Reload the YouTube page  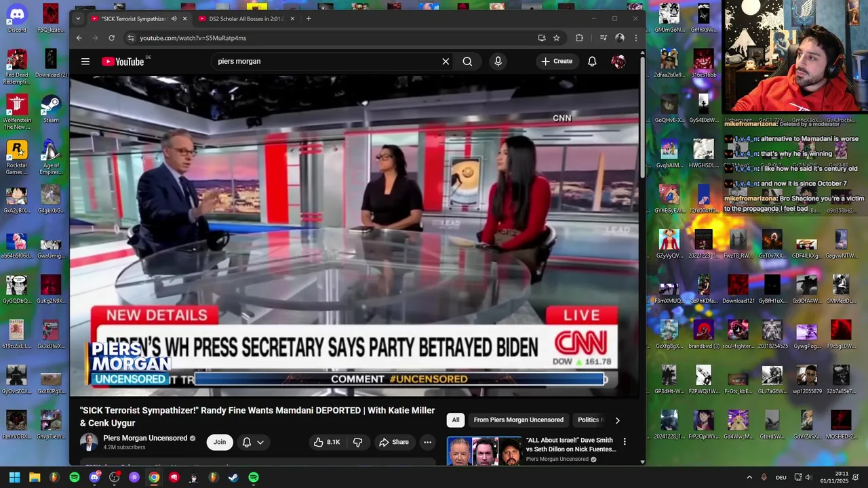click(x=111, y=38)
